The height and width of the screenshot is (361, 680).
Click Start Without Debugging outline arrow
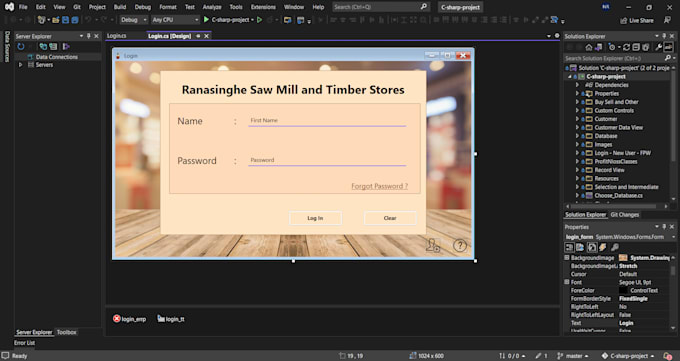(x=259, y=20)
